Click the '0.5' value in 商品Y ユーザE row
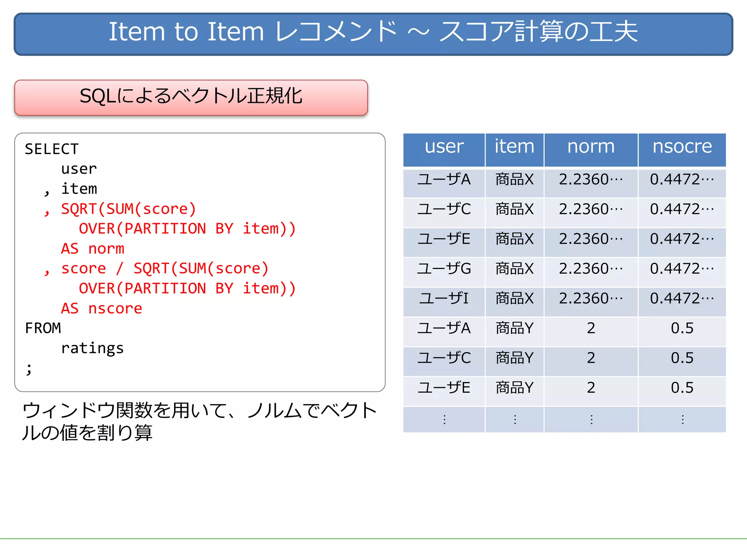This screenshot has height=560, width=747. (x=682, y=388)
